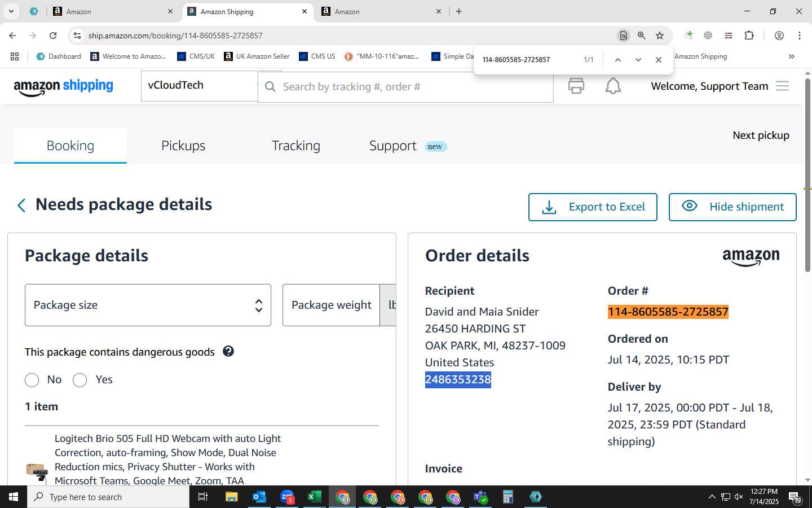Show hidden system tray icons

[x=712, y=497]
